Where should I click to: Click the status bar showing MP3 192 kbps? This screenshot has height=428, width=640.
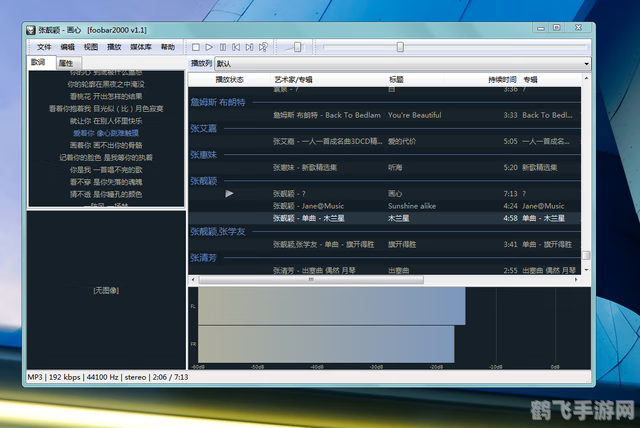(x=108, y=377)
